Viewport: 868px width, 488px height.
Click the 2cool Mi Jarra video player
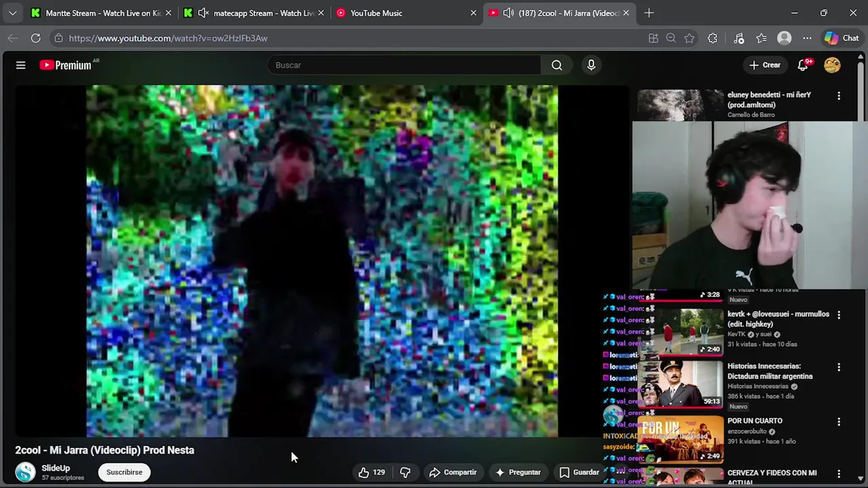pos(322,261)
